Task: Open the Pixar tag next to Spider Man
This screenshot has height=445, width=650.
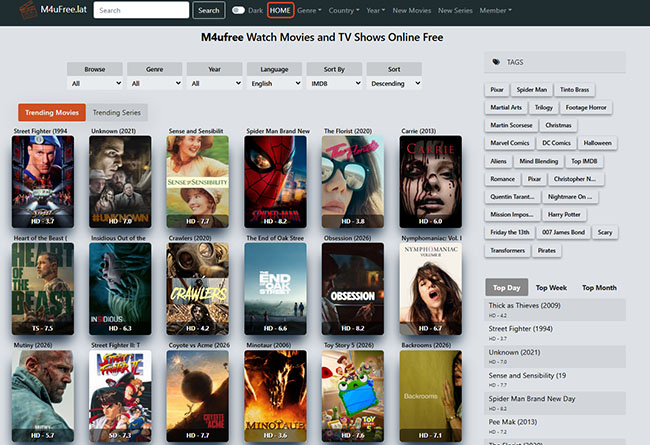Action: 497,90
